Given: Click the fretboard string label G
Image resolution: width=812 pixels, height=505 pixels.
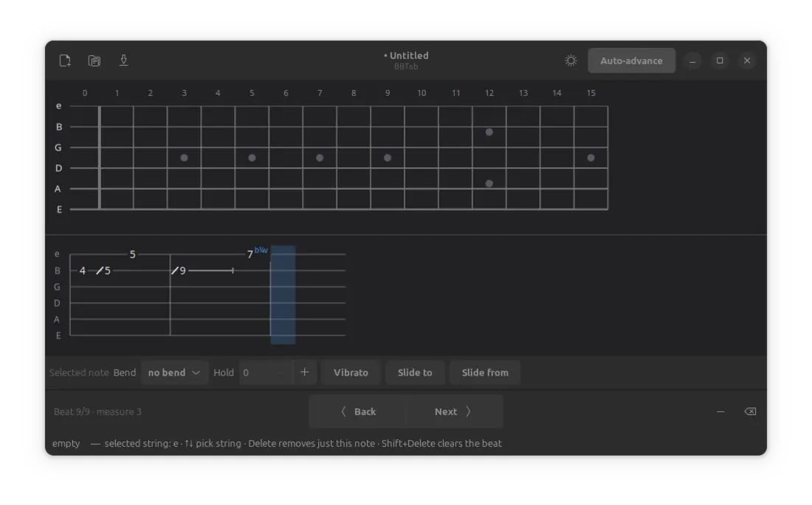Looking at the screenshot, I should pyautogui.click(x=58, y=148).
